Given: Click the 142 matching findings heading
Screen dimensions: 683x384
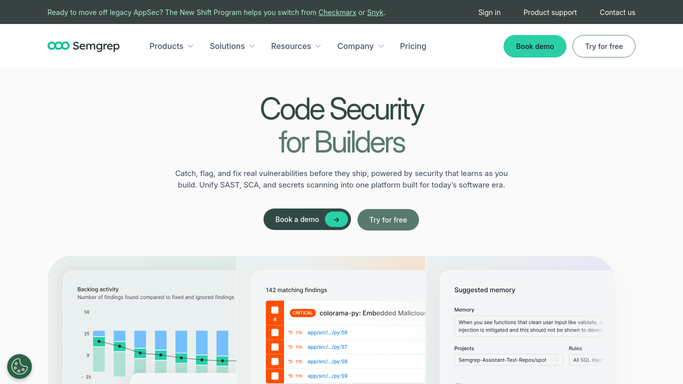Looking at the screenshot, I should coord(296,290).
